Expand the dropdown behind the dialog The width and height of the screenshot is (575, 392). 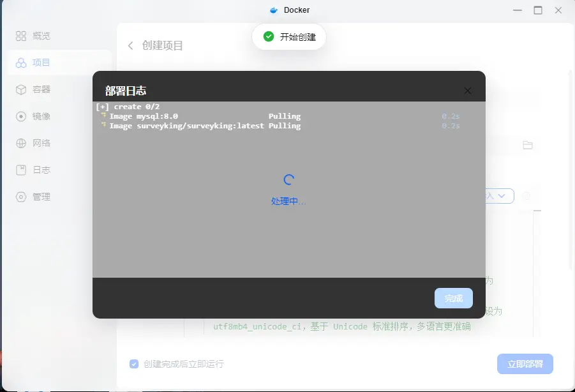click(500, 196)
